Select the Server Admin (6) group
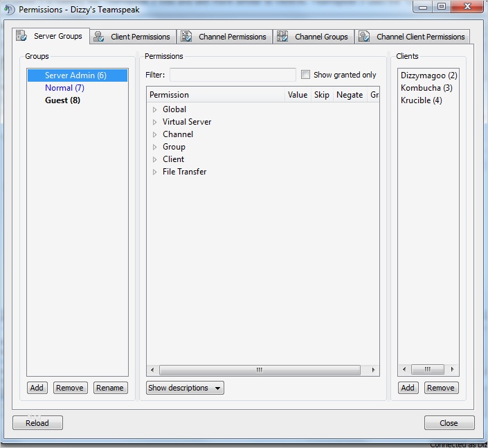 click(78, 75)
